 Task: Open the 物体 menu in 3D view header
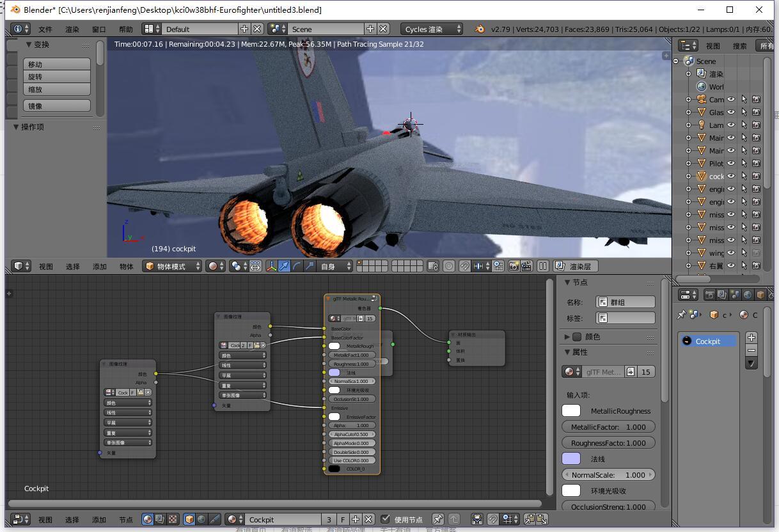[127, 267]
